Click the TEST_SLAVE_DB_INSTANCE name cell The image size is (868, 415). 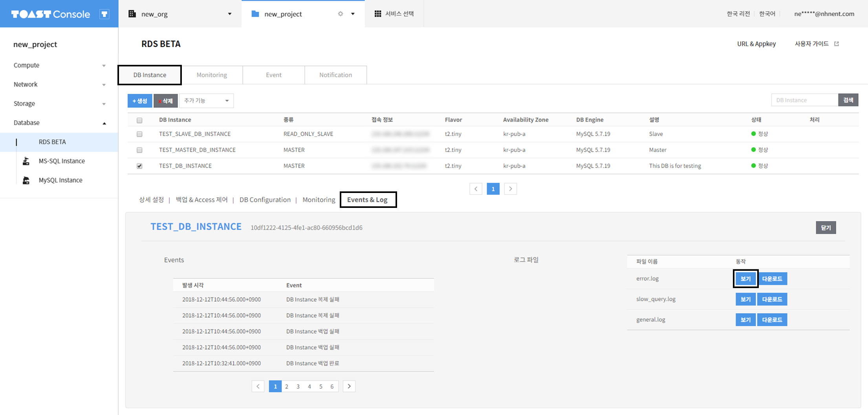pos(195,134)
